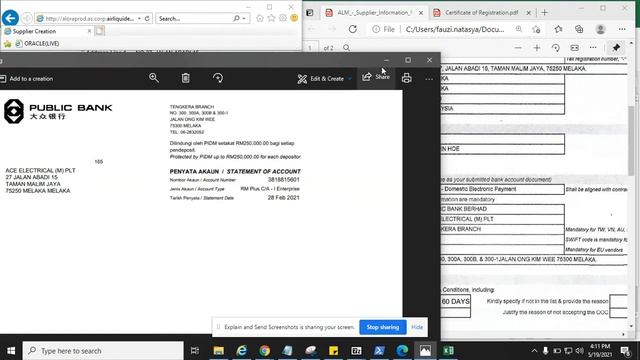Open the Windows Start menu
Viewport: 640px width, 360px height.
click(x=11, y=351)
